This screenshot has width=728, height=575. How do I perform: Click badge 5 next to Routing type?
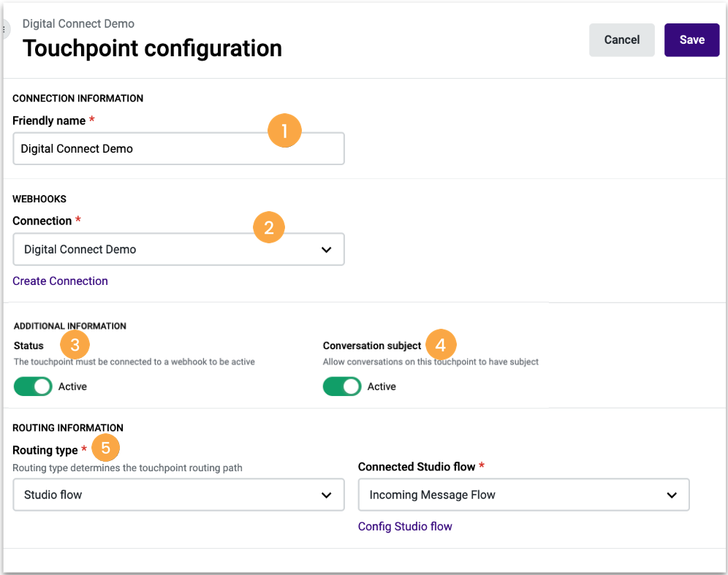coord(106,448)
